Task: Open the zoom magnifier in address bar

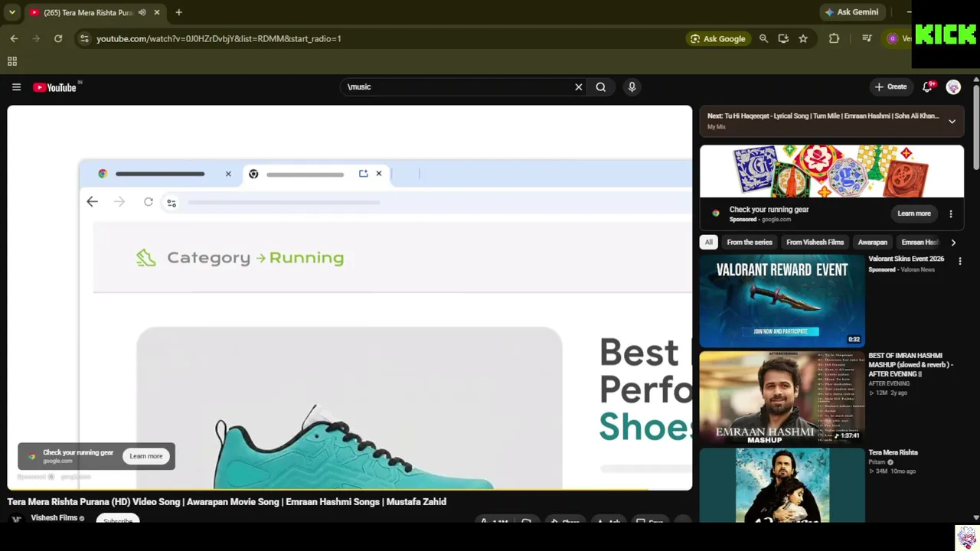Action: [763, 38]
